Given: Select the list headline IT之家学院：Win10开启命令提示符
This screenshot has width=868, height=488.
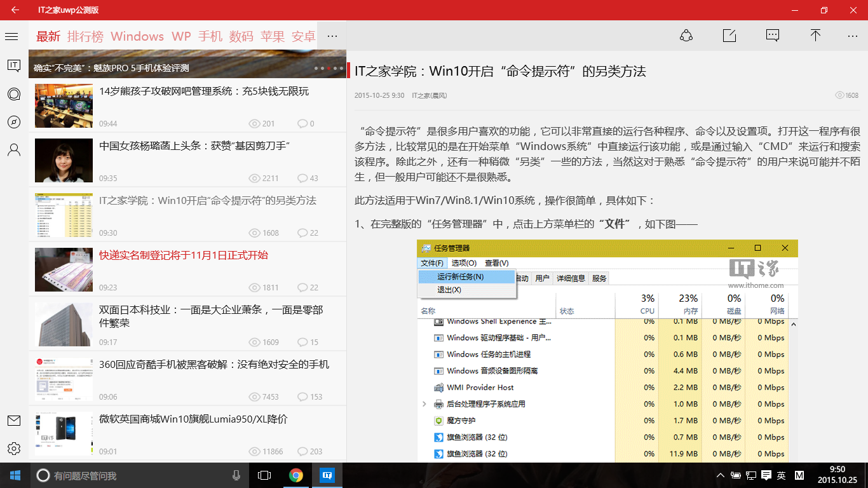Looking at the screenshot, I should 208,201.
